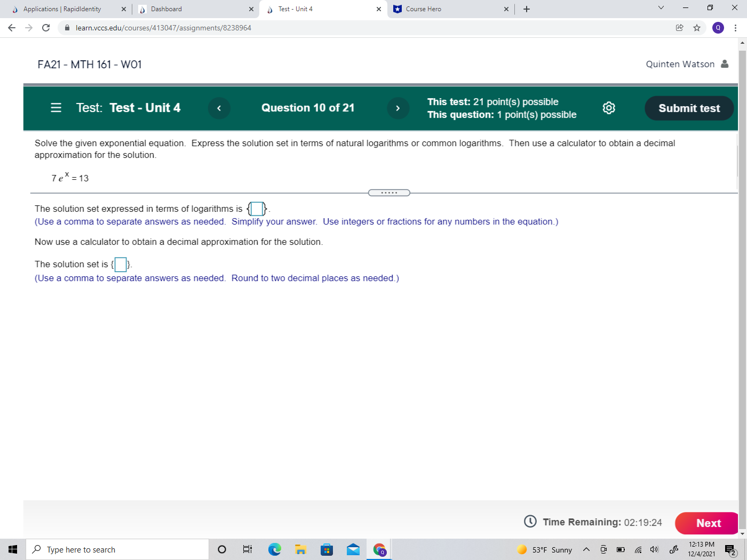747x560 pixels.
Task: Open the hamburger menu beside Test label
Action: (x=55, y=108)
